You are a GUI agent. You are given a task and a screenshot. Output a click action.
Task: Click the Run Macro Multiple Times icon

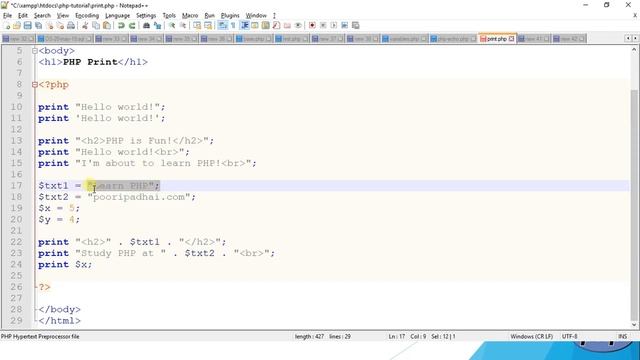(344, 25)
